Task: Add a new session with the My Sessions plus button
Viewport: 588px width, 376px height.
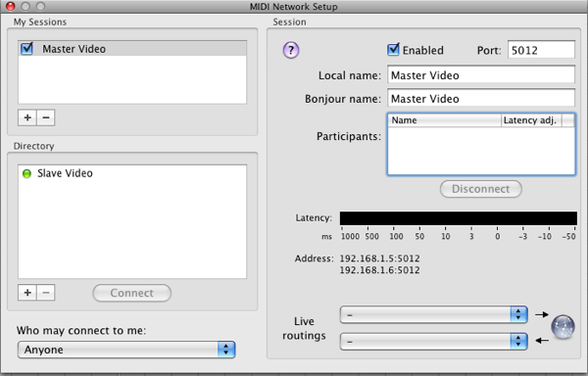Action: [27, 117]
